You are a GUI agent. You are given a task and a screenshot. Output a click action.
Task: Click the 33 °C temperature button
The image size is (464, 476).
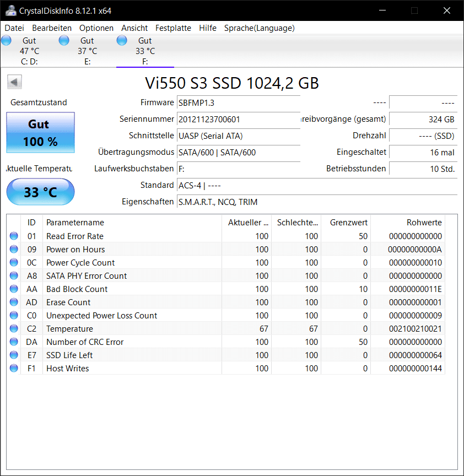40,192
